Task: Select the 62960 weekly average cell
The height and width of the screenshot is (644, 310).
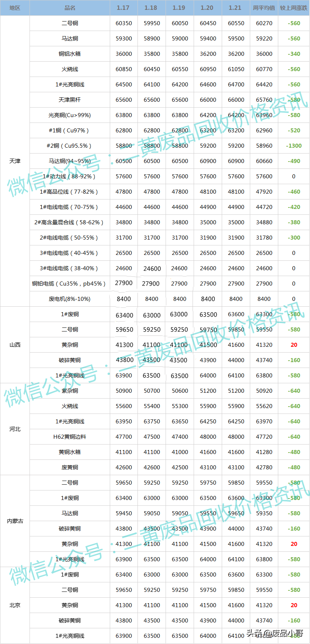Action: [264, 130]
